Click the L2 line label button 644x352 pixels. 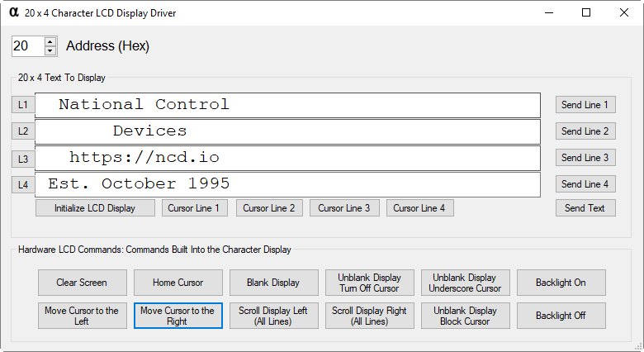(23, 131)
